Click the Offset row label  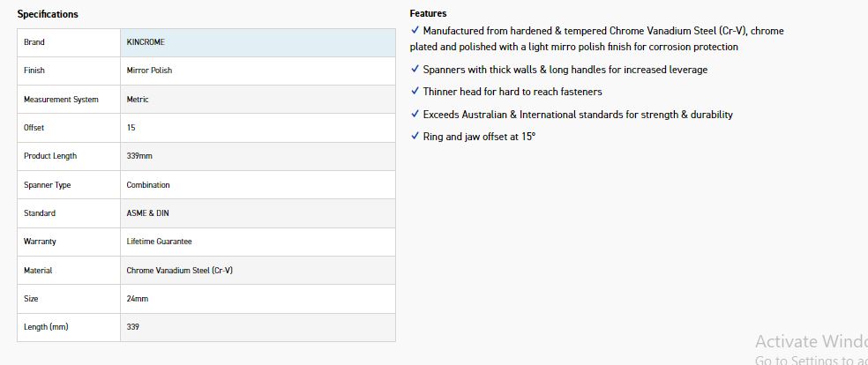(69, 128)
